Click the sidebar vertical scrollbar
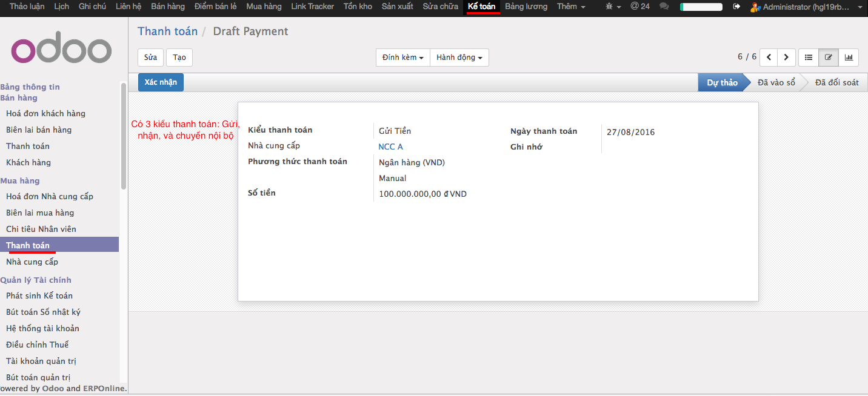 pyautogui.click(x=124, y=136)
